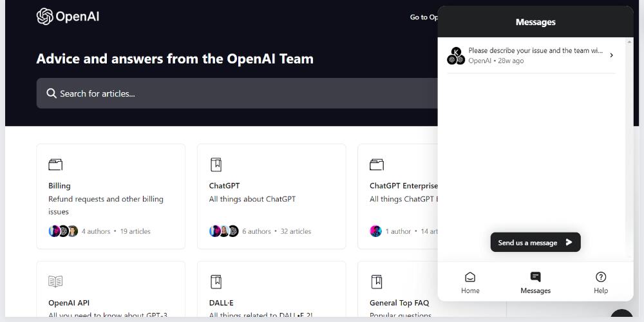
Task: Click the Help question mark icon
Action: point(601,277)
